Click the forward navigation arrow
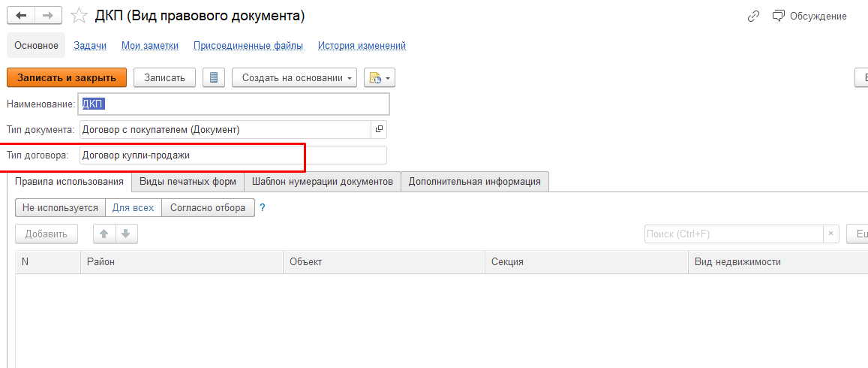868x368 pixels. [x=48, y=16]
